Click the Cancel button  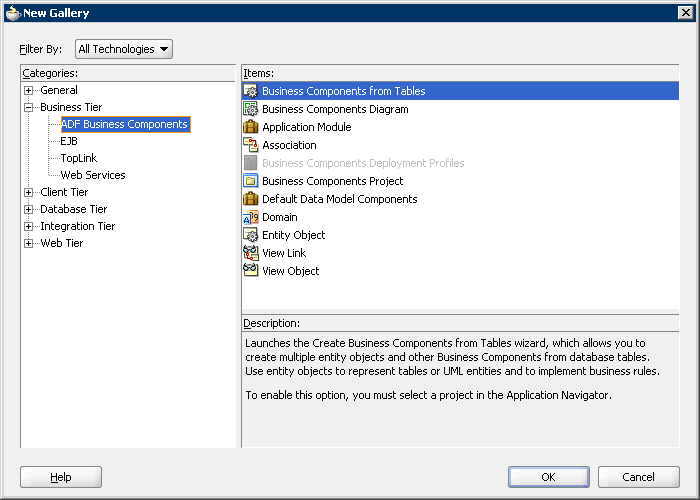(x=639, y=477)
